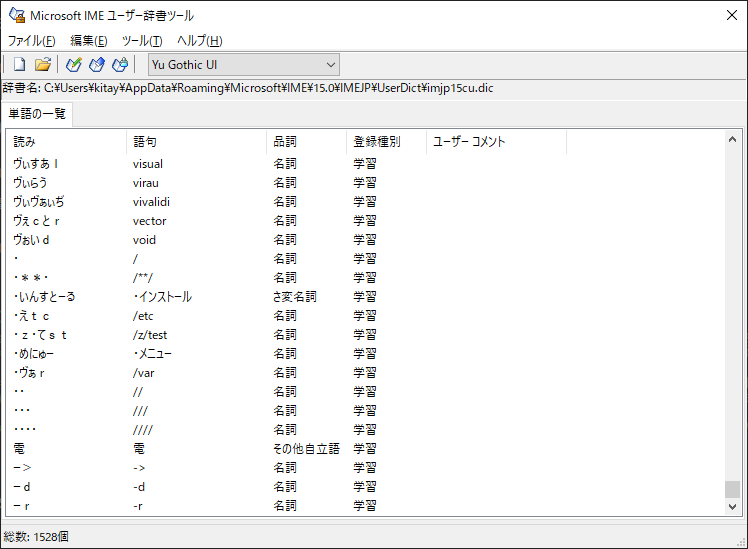Click the register word toolbar icon
This screenshot has height=549, width=748.
[x=73, y=64]
